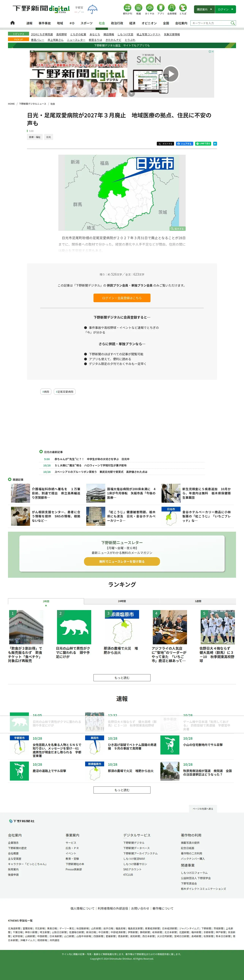Open related article 介護福祉科存続へ署名
Screen dimensions: 244x980
point(56,493)
